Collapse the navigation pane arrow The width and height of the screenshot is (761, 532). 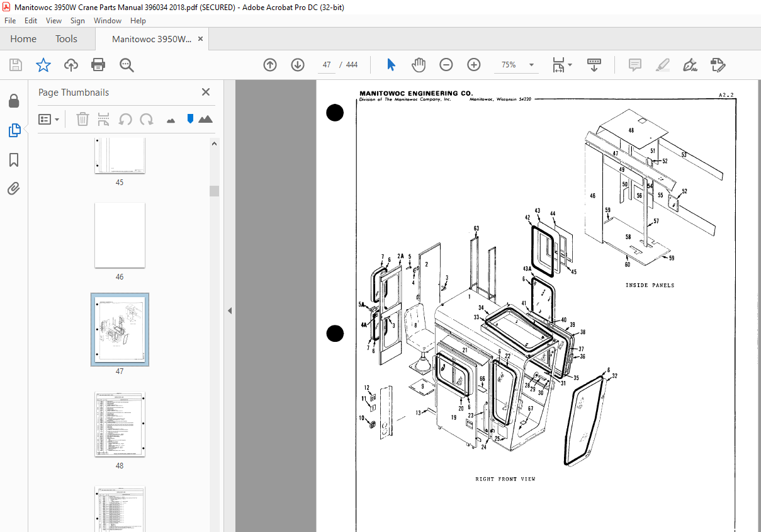[230, 310]
